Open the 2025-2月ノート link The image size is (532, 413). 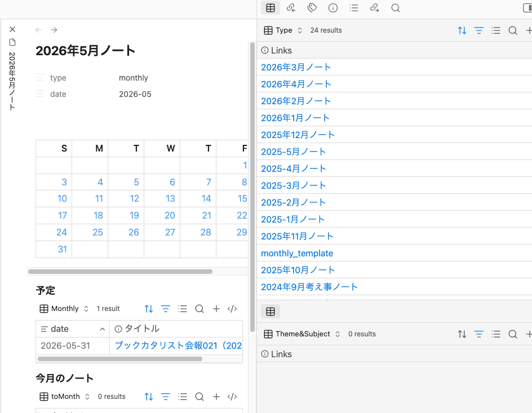tap(294, 202)
